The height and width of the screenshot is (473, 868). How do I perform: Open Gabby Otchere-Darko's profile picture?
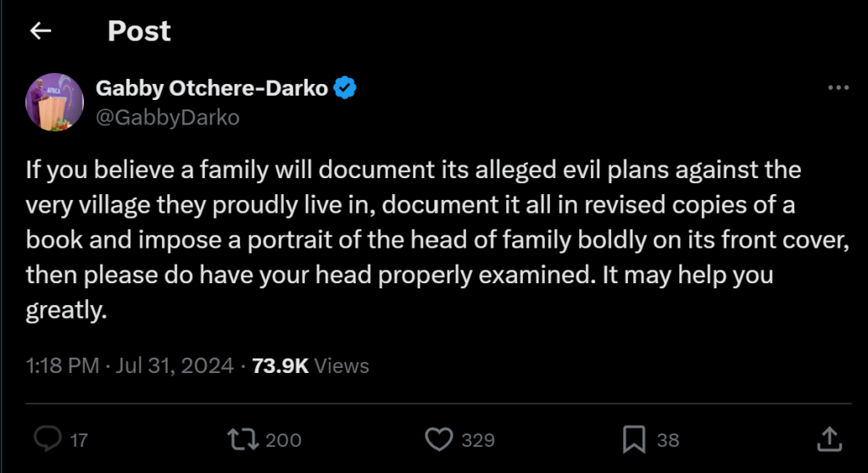(x=55, y=102)
